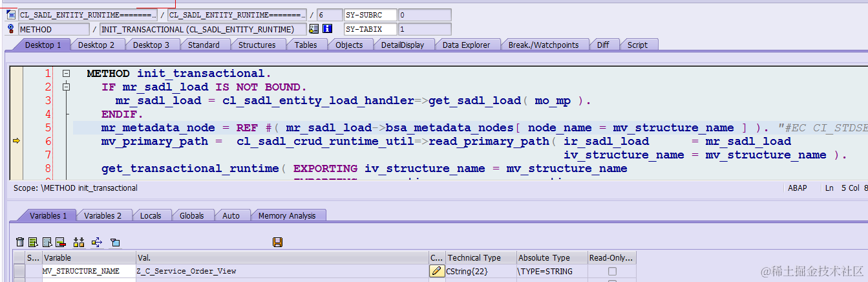The height and width of the screenshot is (282, 868).
Task: Click the SY-SUBRC value field showing 0
Action: [424, 14]
